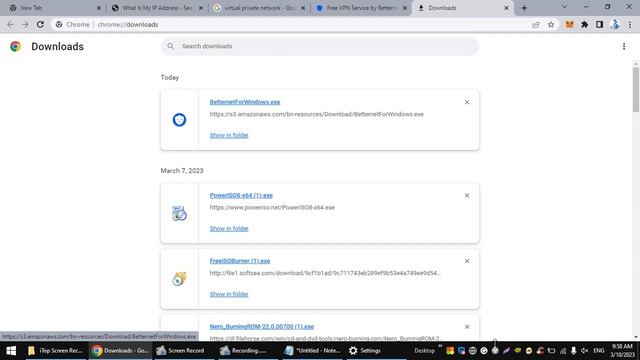Screen dimensions: 640x360
Task: Click the amazonaws Betternet source URL
Action: 316,114
